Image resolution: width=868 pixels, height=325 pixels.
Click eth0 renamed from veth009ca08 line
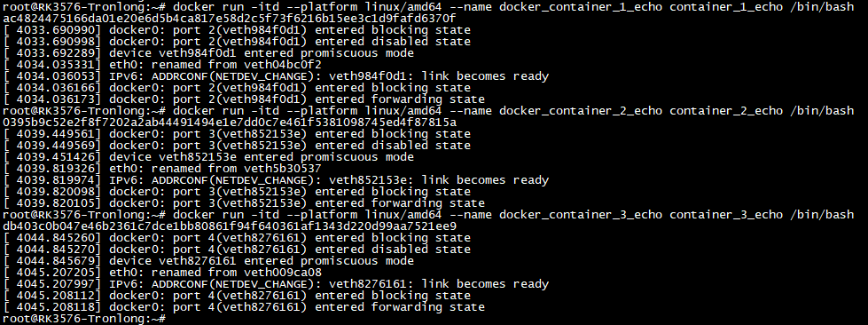(162, 273)
